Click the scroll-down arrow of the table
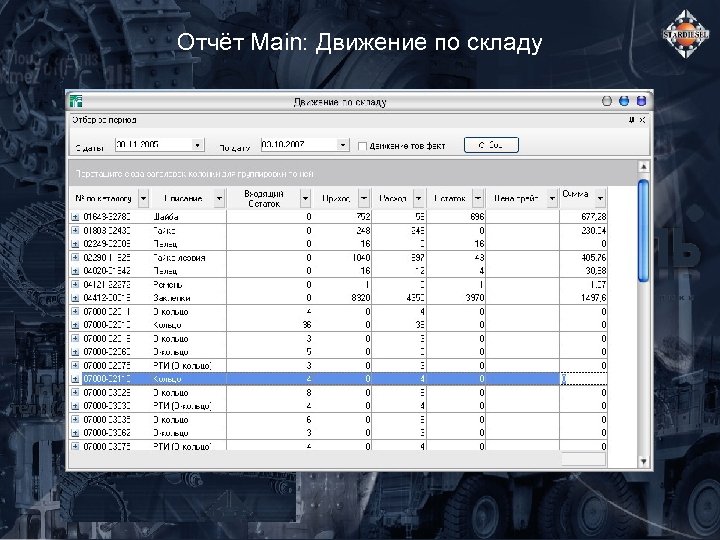 click(x=643, y=461)
